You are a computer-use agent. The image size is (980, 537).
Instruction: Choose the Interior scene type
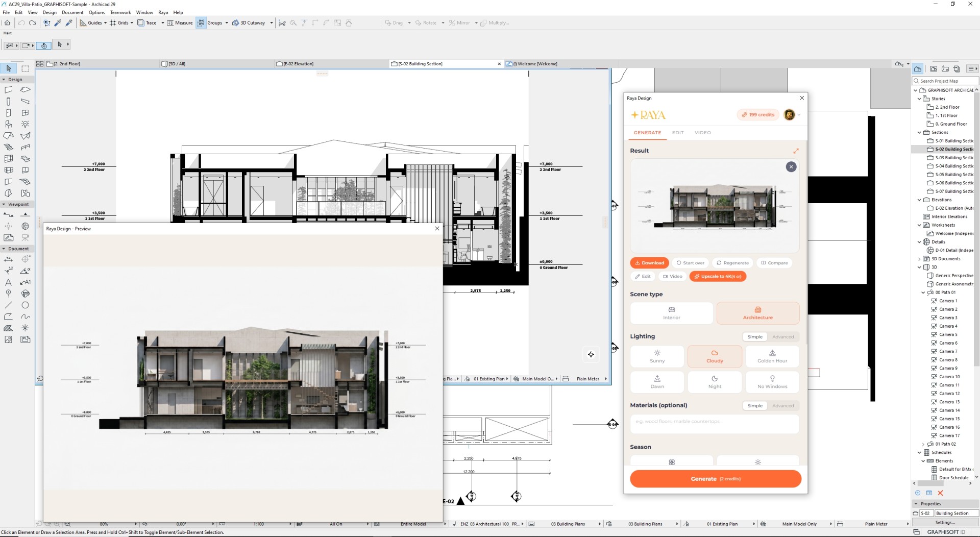tap(672, 313)
